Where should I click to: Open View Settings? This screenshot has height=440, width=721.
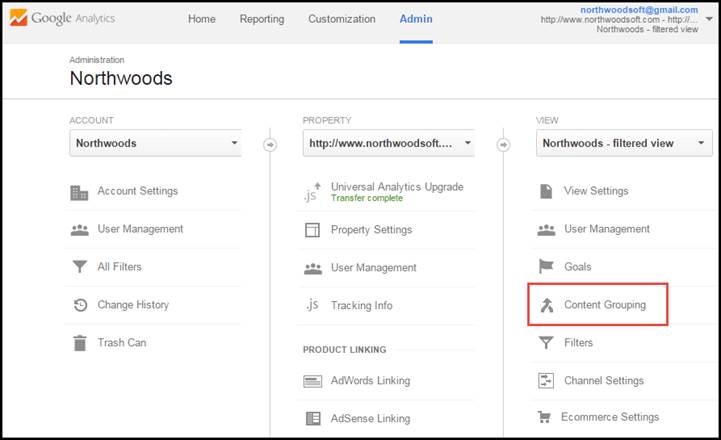click(x=596, y=191)
